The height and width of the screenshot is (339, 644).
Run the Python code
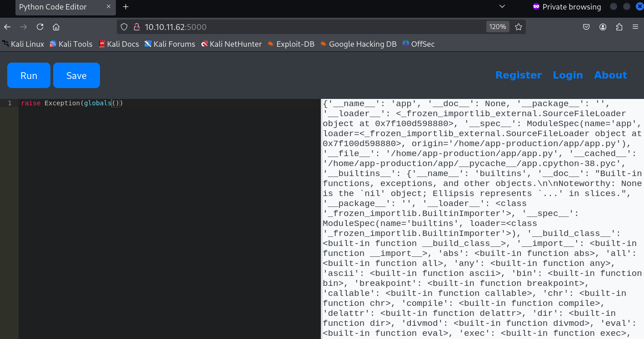(29, 75)
